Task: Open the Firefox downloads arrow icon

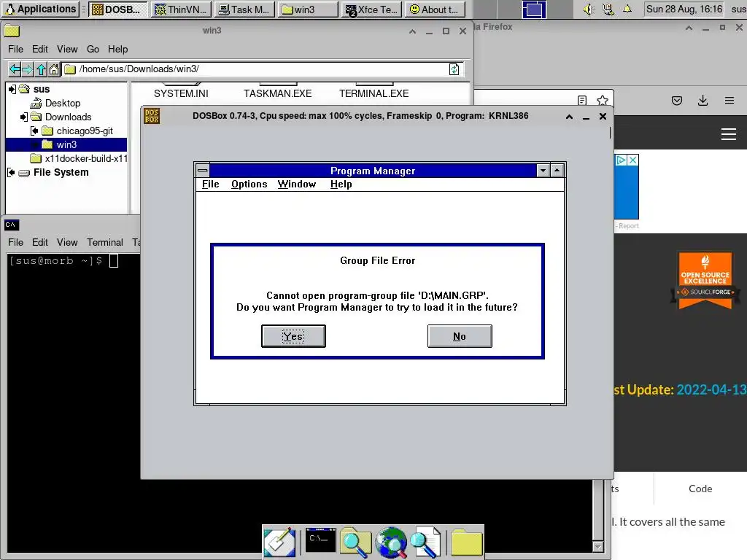Action: coord(703,101)
